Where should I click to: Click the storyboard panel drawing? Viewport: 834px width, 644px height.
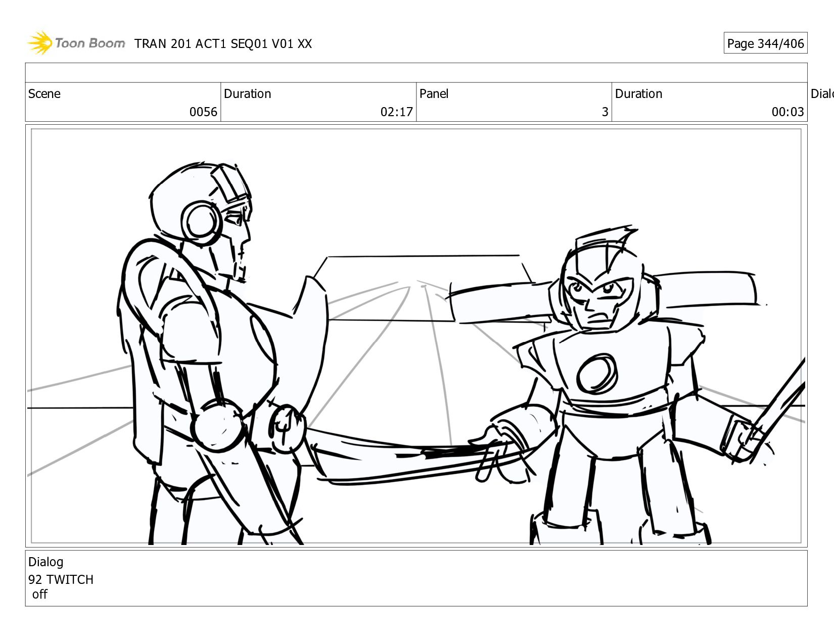tap(416, 336)
